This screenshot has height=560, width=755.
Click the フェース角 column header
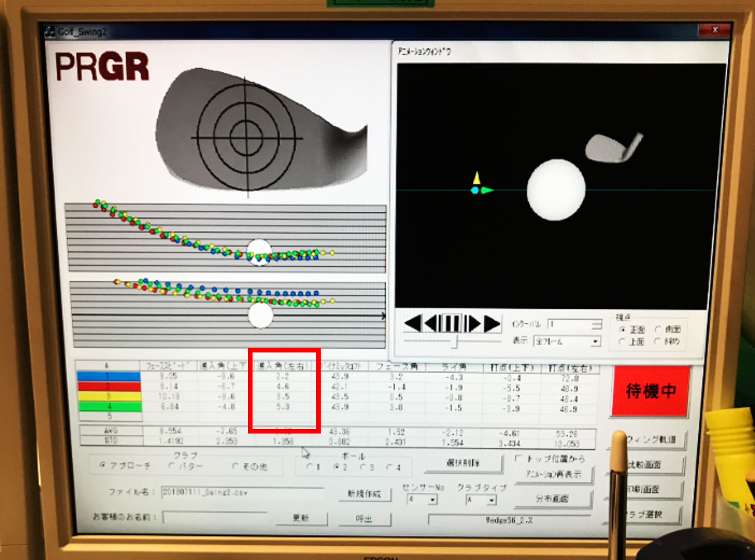pyautogui.click(x=397, y=366)
